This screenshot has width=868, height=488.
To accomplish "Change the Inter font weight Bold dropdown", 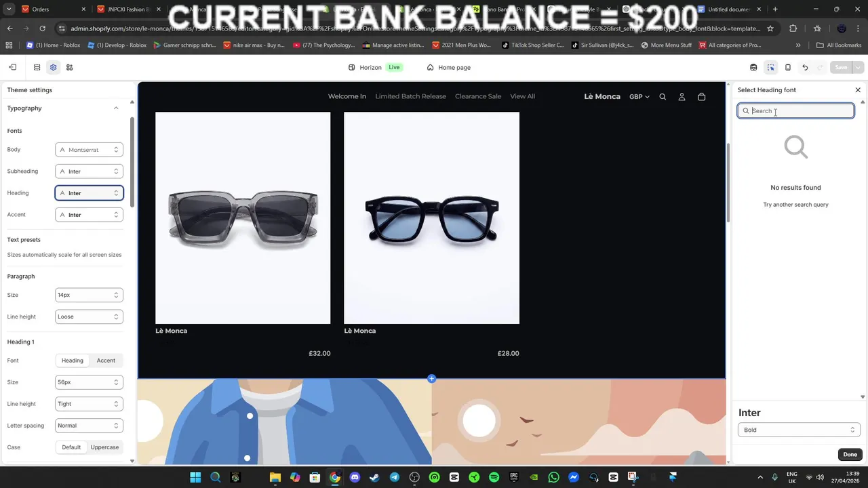I will (799, 430).
